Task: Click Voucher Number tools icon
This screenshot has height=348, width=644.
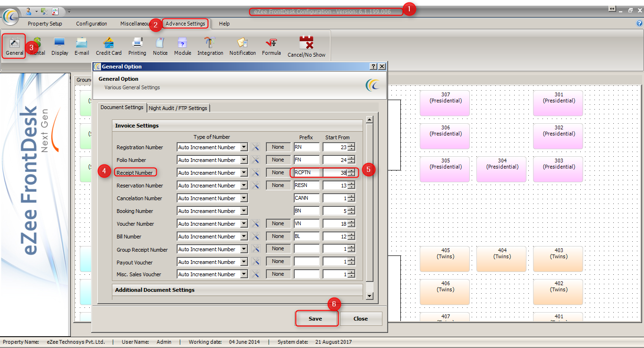Action: (255, 223)
